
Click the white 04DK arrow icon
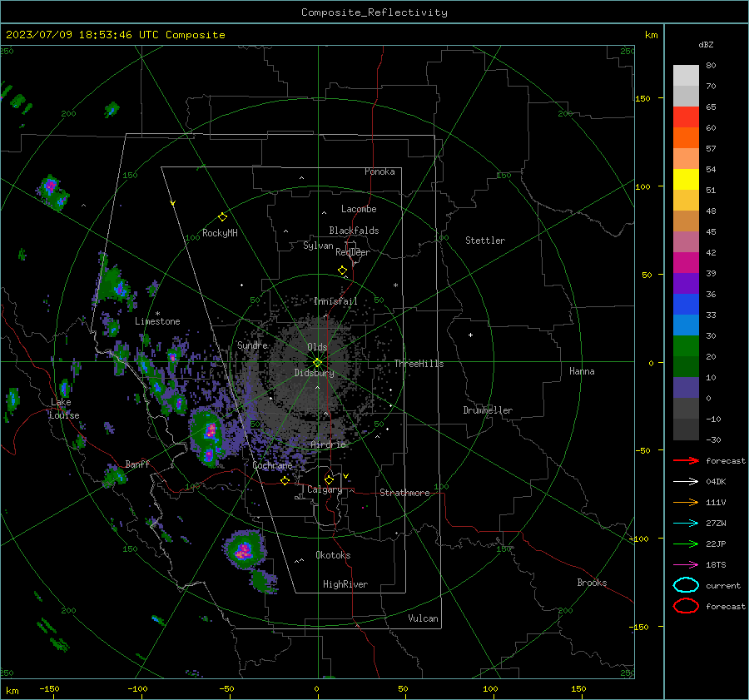686,482
